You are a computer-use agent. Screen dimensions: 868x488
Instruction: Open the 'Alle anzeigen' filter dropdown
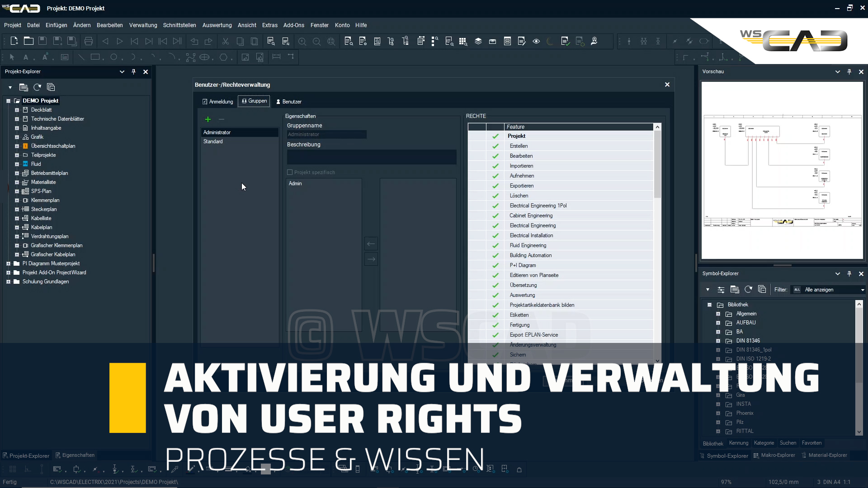863,290
